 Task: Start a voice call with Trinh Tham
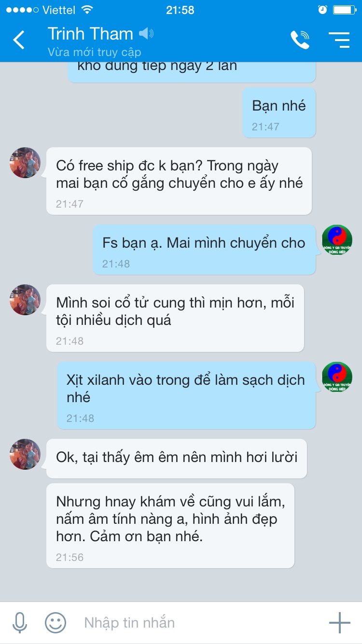(300, 40)
